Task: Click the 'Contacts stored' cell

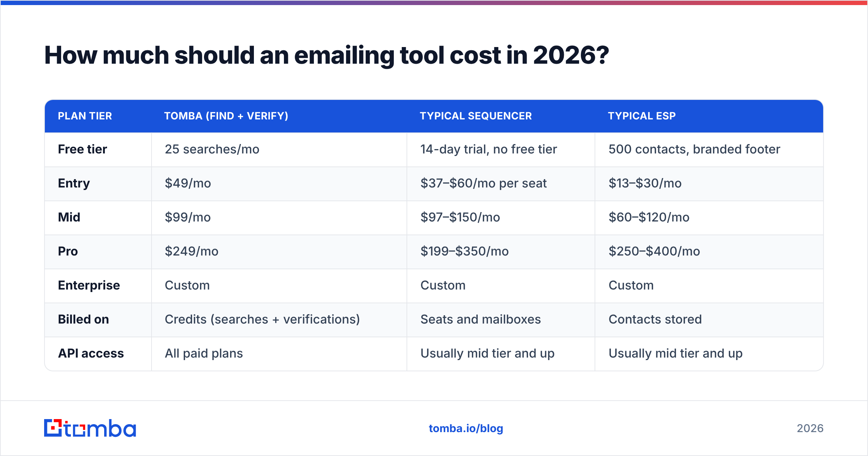Action: coord(655,319)
